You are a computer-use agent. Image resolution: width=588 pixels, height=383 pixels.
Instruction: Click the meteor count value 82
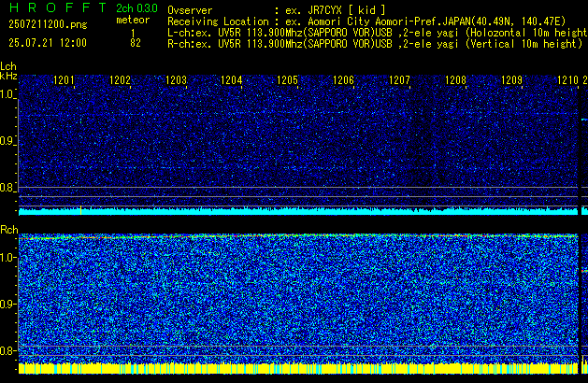(136, 43)
